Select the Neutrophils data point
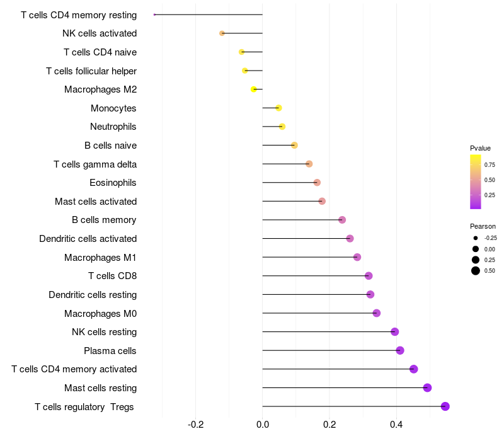The width and height of the screenshot is (504, 441). 282,127
